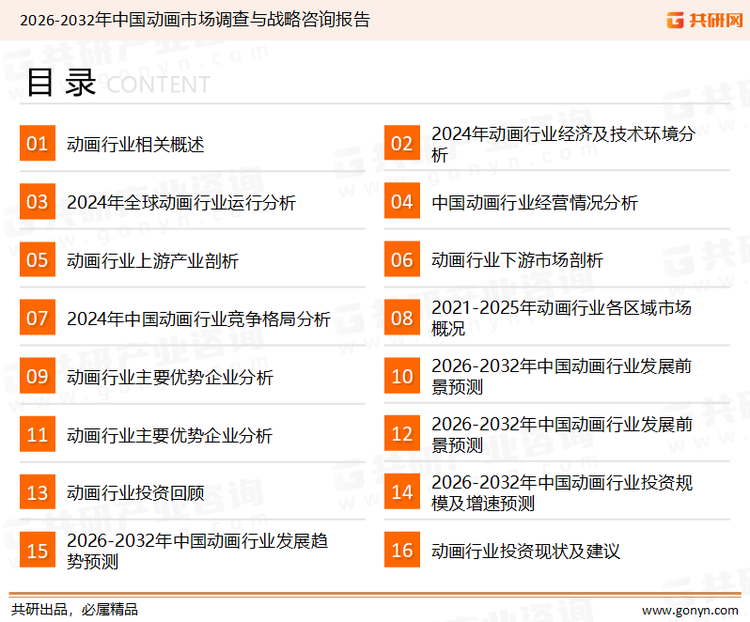
Task: Select chapter 10 2026-2032年中国动画行业发展前景预测
Action: point(562,376)
